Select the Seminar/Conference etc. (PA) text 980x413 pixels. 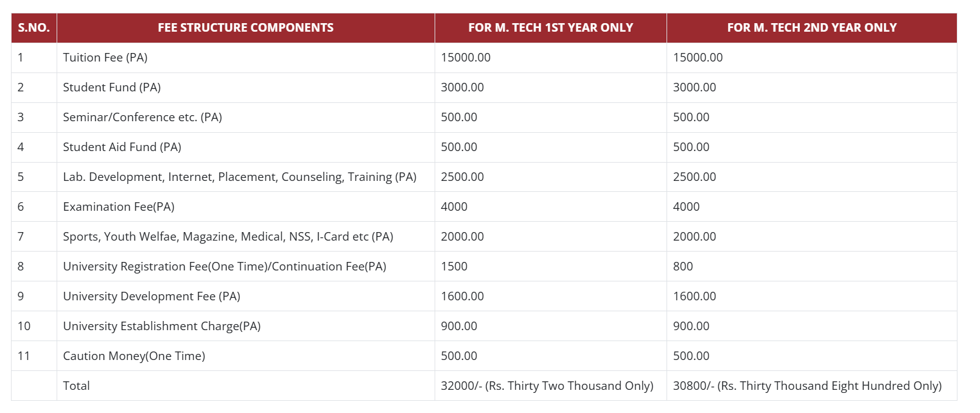[x=142, y=117]
